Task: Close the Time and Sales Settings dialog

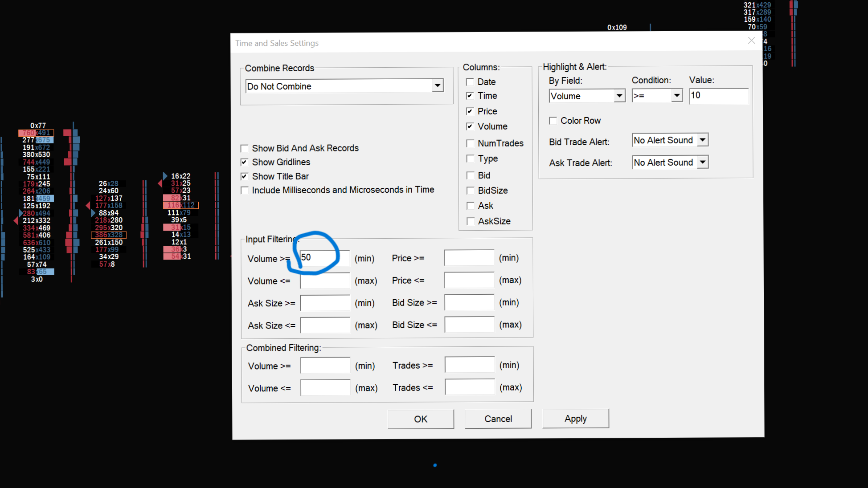Action: (x=751, y=41)
